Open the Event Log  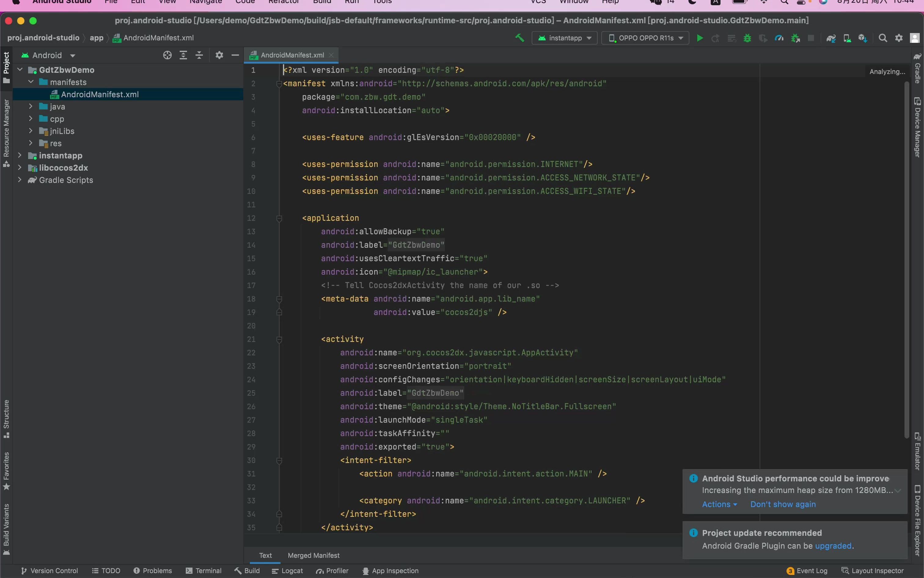pos(807,571)
